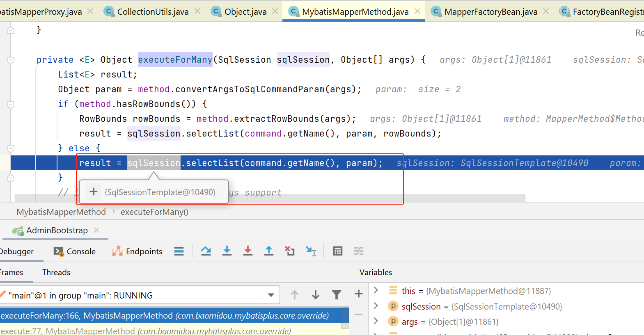Click the Drop Frame icon
This screenshot has width=644, height=335.
click(x=290, y=251)
